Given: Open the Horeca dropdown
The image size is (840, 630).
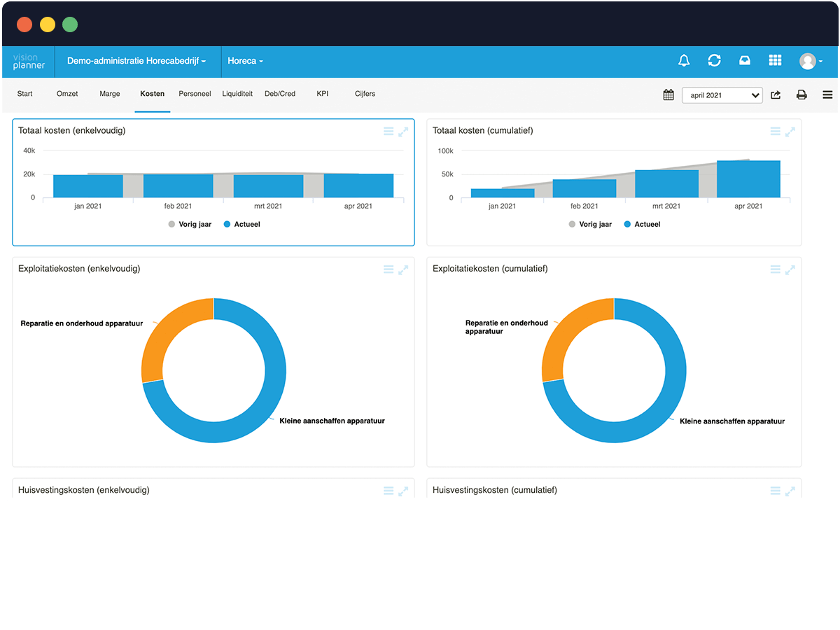Looking at the screenshot, I should tap(246, 61).
